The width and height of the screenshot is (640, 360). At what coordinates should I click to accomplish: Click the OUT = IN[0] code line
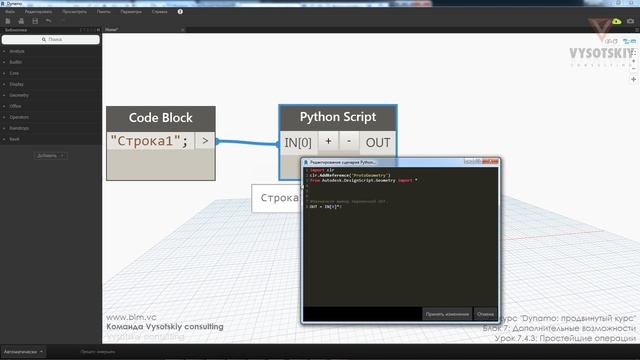click(x=325, y=207)
